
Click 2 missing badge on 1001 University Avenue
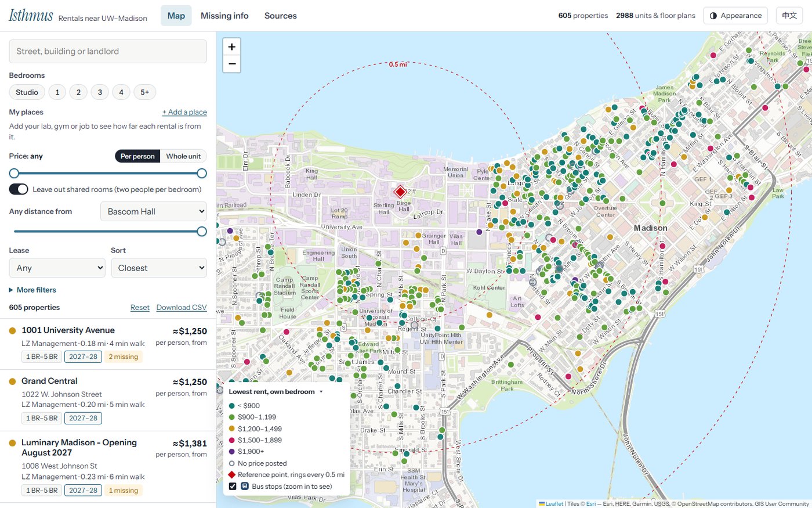coord(124,356)
